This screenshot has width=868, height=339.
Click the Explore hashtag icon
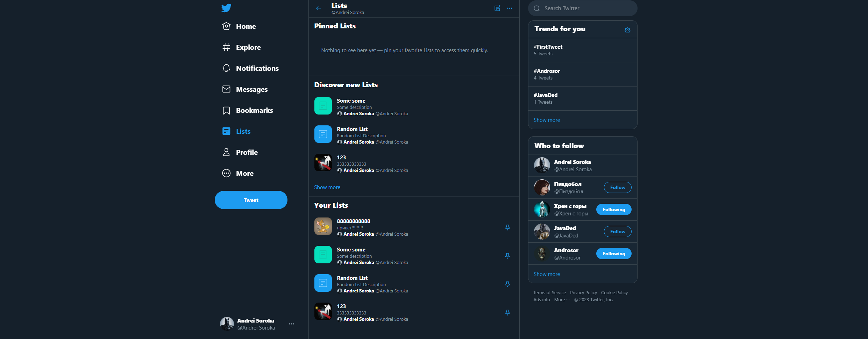(x=226, y=47)
